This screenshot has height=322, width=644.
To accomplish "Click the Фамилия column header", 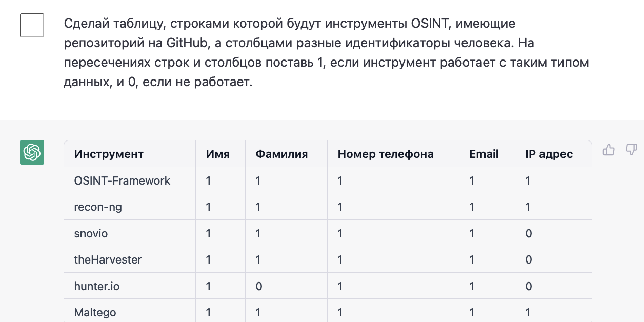I will (x=281, y=154).
